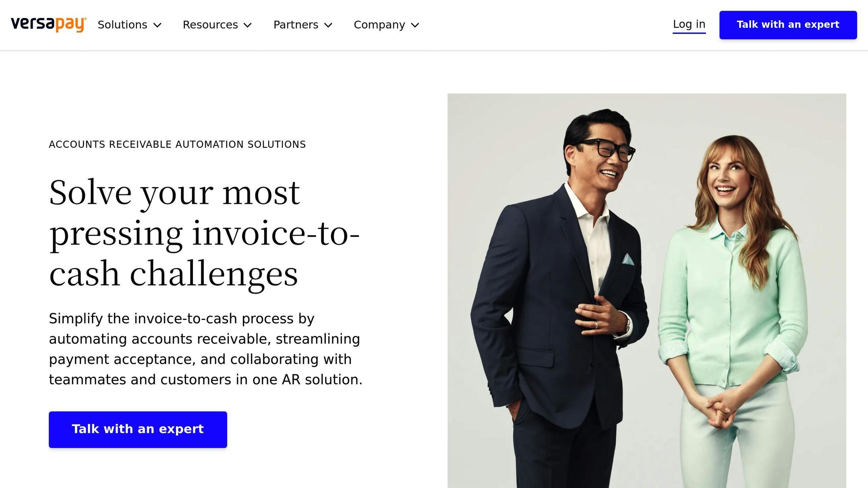Expand the chevron next to Resources
Screen dimensions: 868x488
click(248, 25)
